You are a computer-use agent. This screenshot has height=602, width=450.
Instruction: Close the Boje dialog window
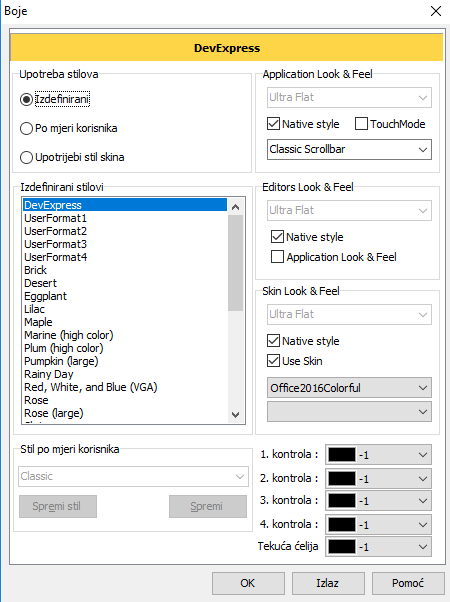436,11
